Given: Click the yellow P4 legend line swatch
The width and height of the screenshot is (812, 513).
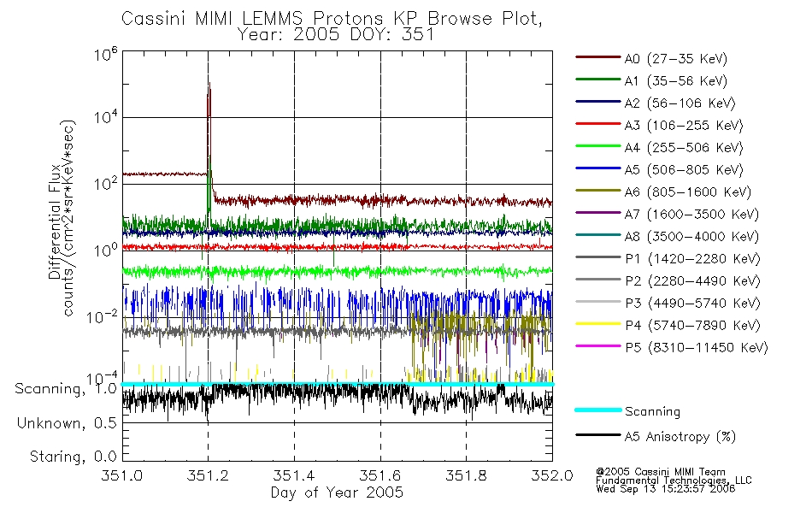Looking at the screenshot, I should (598, 324).
